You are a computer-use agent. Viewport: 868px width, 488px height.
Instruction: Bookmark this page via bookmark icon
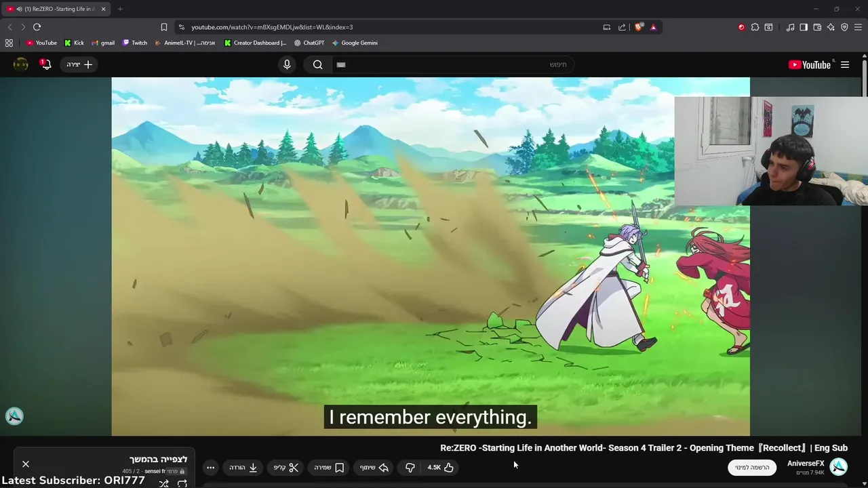[163, 27]
